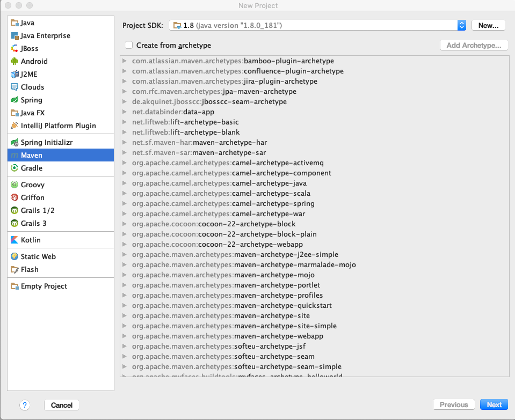Click the Spring Initializr icon
This screenshot has height=420, width=515.
pyautogui.click(x=14, y=142)
